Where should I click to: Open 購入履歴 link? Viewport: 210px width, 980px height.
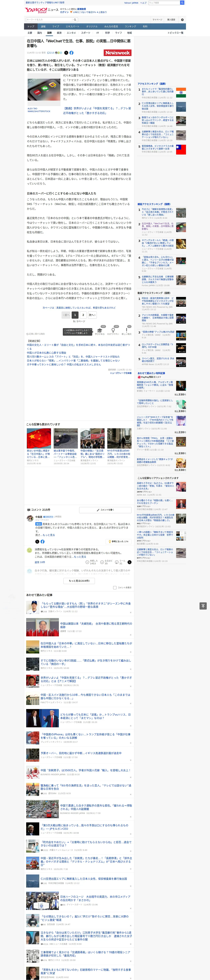pyautogui.click(x=171, y=20)
